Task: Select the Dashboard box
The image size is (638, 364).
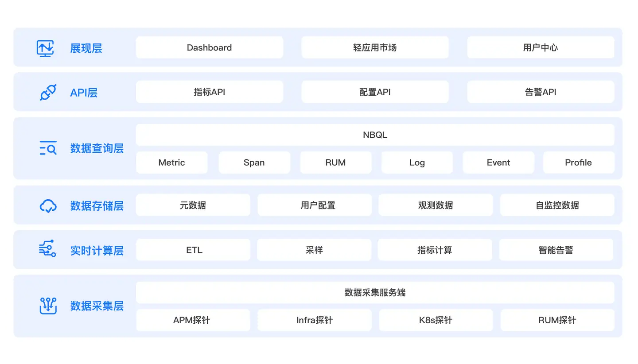Action: (209, 47)
